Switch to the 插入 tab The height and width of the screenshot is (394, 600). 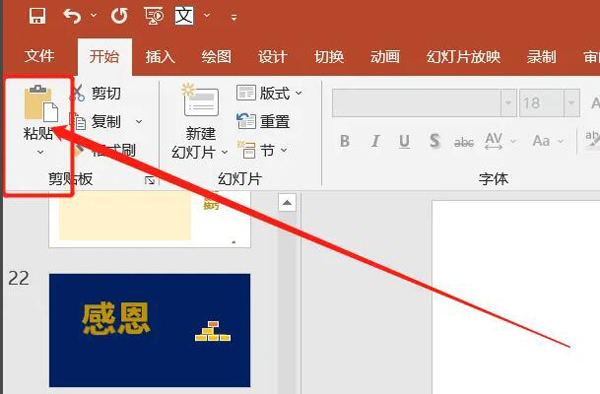click(160, 57)
